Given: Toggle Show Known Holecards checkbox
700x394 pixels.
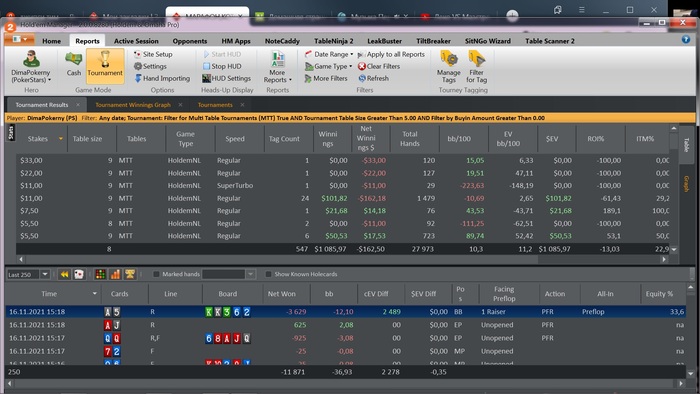Looking at the screenshot, I should [x=268, y=274].
